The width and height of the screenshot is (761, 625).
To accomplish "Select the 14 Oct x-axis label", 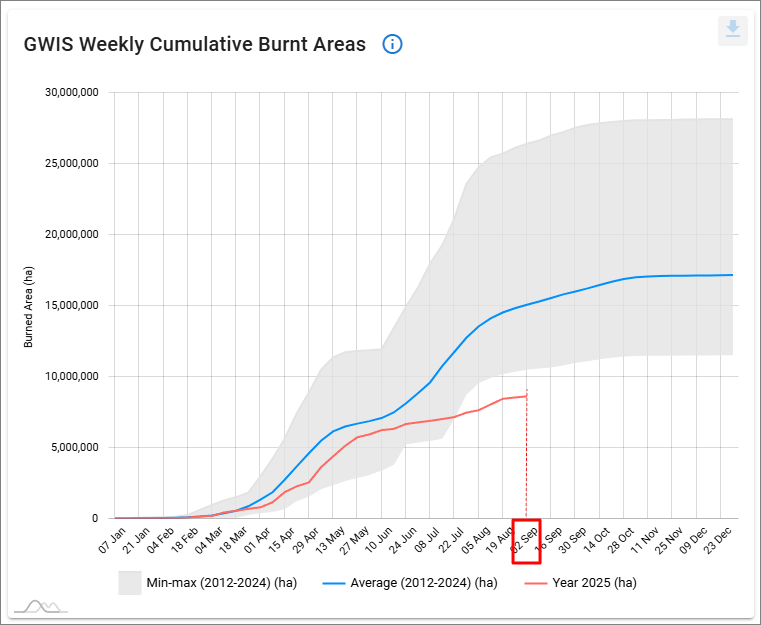I will (x=597, y=540).
